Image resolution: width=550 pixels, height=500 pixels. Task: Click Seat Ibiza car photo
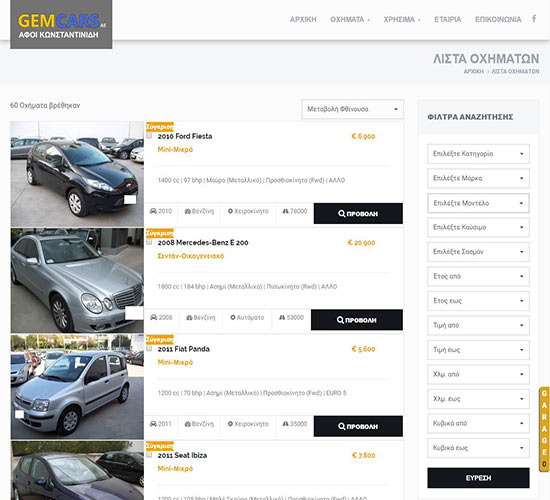click(x=77, y=470)
